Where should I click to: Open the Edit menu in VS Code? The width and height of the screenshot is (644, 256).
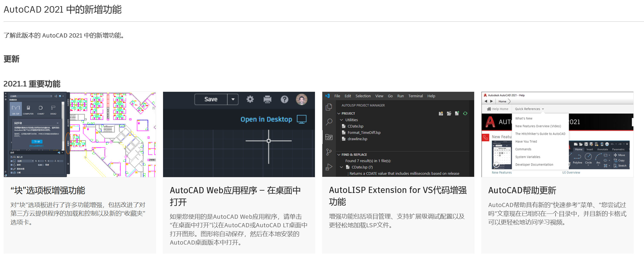pos(348,96)
